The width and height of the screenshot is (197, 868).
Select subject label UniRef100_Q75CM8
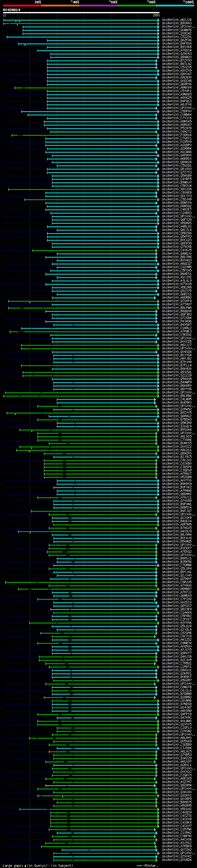(177, 247)
